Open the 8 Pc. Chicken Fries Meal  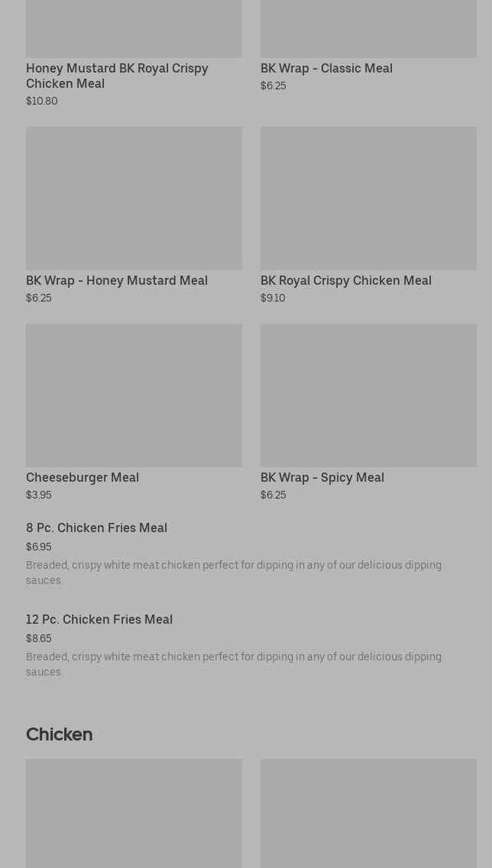pos(96,528)
